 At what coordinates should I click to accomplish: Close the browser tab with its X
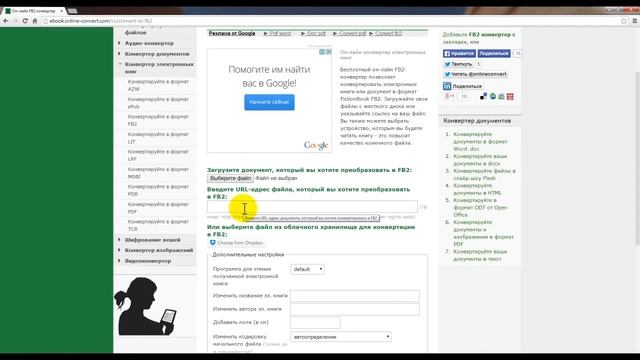61,11
